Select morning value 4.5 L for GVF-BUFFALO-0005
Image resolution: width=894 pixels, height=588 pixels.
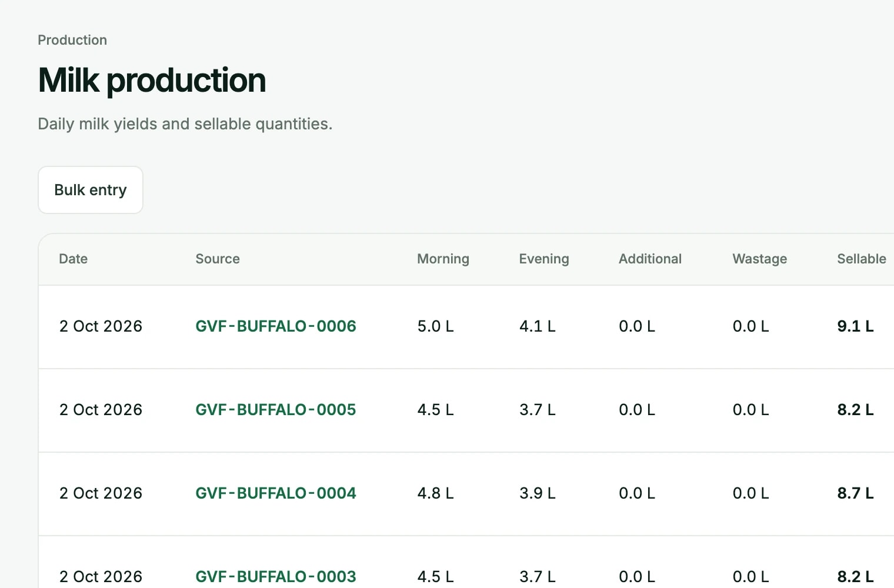[x=435, y=410]
